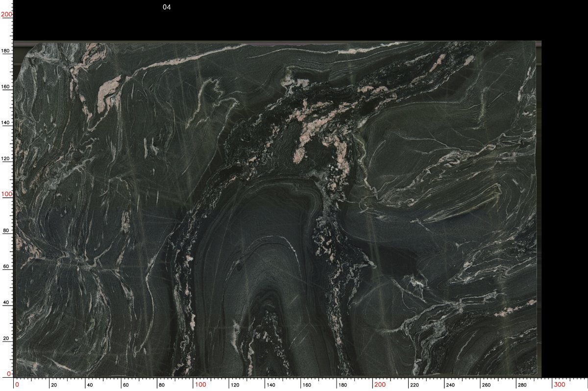Click "80" on the horizontal ruler
The height and width of the screenshot is (391, 588).
pos(162,385)
